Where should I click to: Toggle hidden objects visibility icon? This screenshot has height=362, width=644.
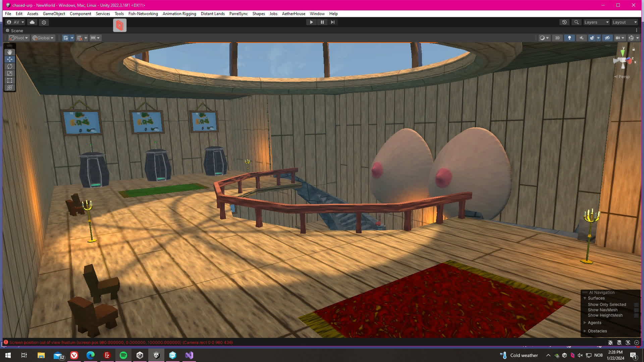pos(607,38)
